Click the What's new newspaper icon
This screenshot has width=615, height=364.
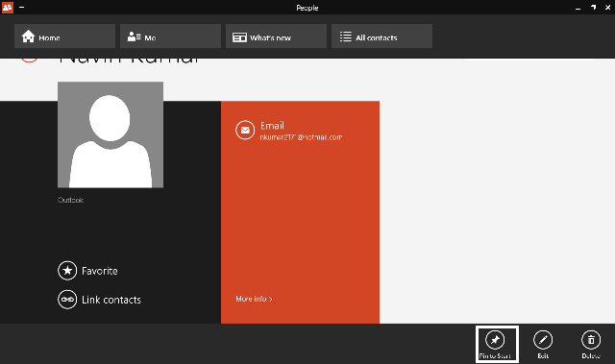239,37
